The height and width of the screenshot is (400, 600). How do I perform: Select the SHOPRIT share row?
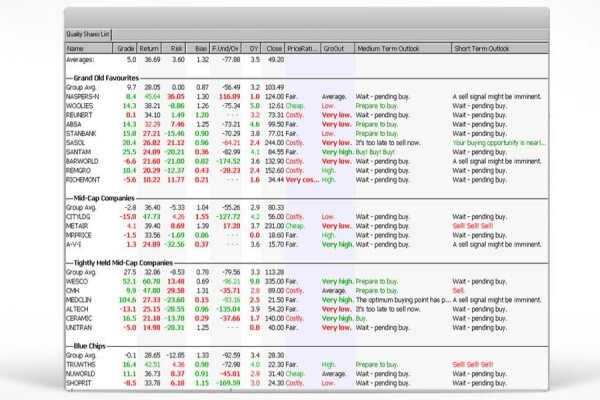click(x=306, y=383)
